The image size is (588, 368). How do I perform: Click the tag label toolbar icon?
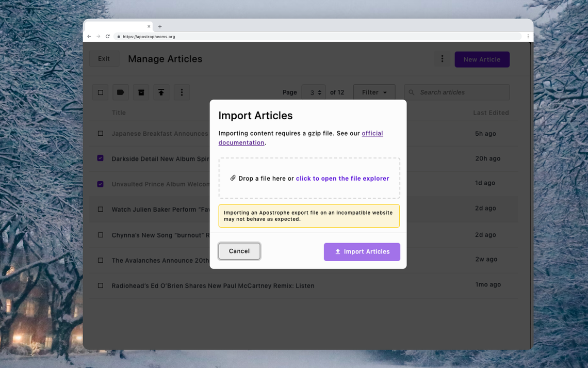[120, 92]
